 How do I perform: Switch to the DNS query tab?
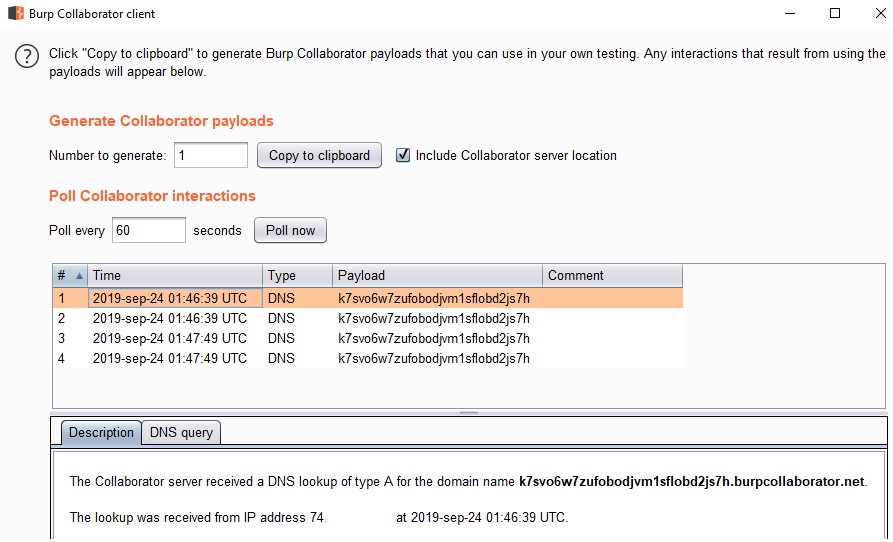coord(181,433)
